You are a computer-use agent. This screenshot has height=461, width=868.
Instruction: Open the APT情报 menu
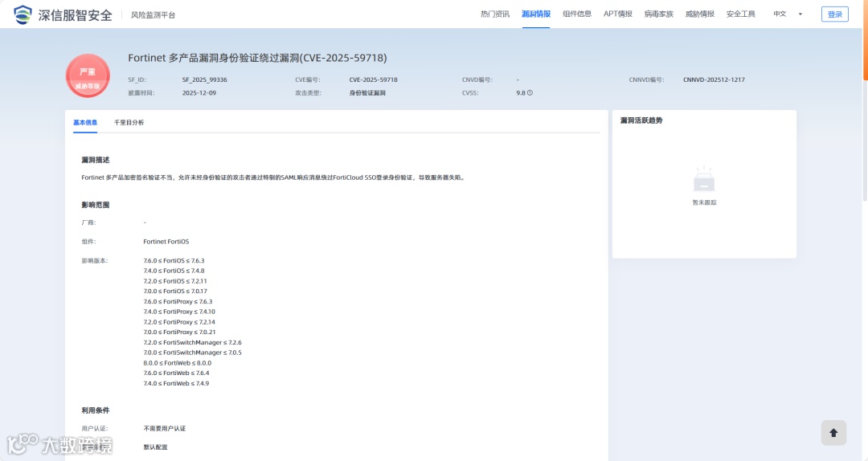(618, 14)
